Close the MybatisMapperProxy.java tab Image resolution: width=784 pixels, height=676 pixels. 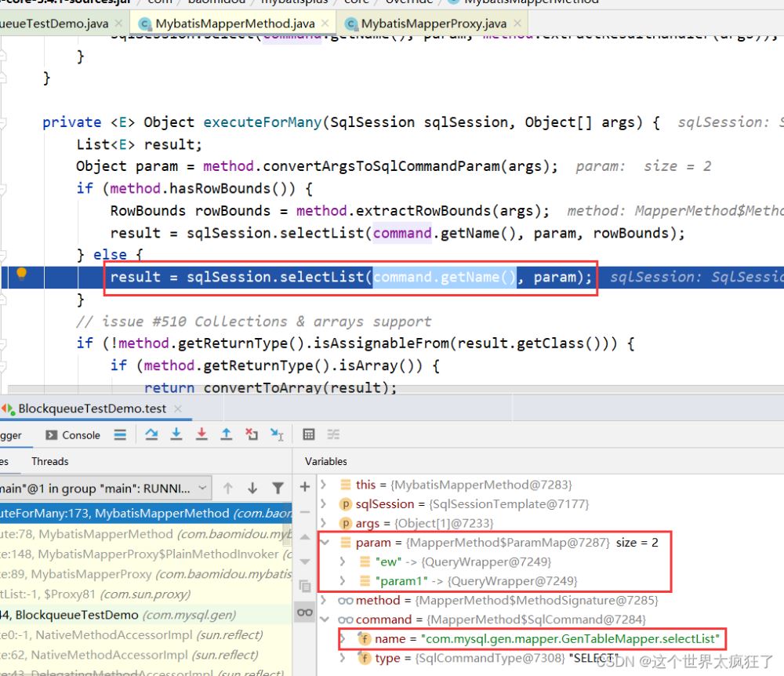pyautogui.click(x=517, y=24)
